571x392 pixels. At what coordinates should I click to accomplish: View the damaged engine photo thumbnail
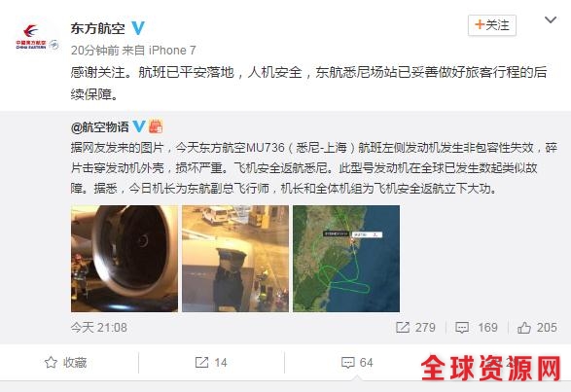[x=125, y=259]
